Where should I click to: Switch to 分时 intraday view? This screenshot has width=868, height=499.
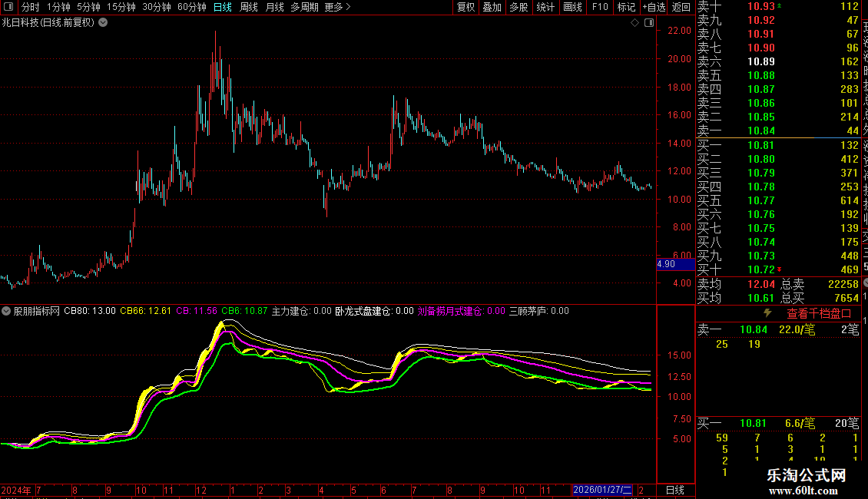(x=30, y=7)
